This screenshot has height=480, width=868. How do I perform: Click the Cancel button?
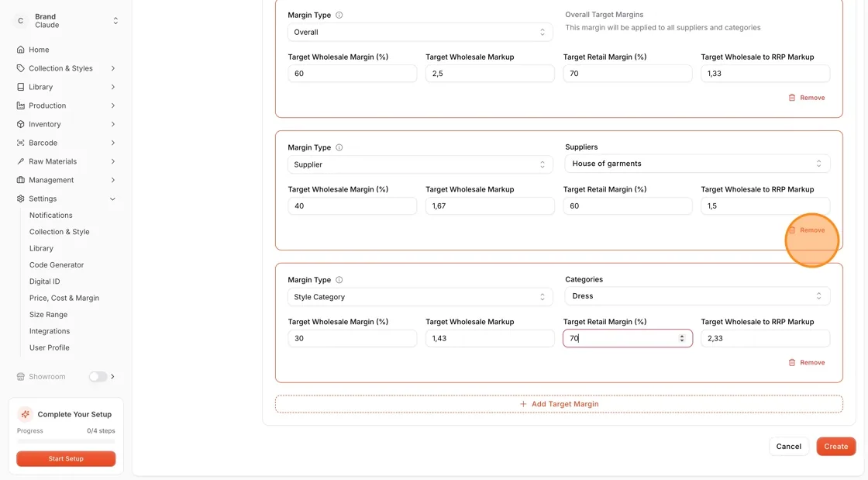pyautogui.click(x=788, y=446)
